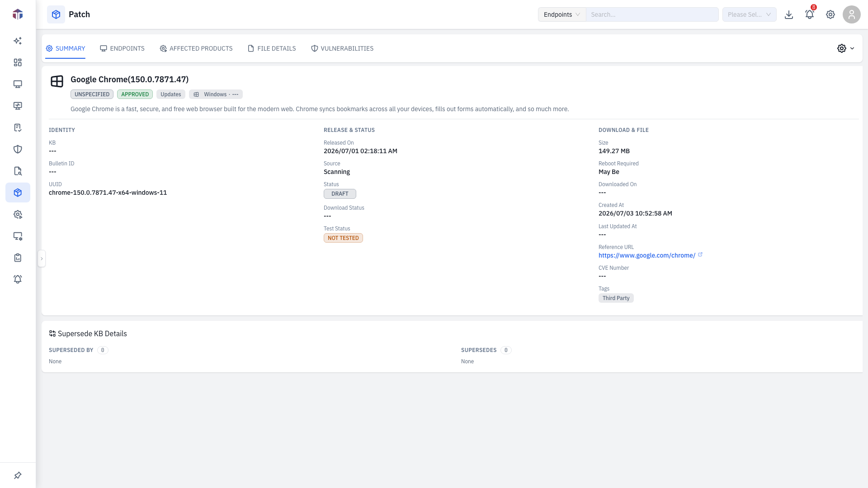Viewport: 868px width, 488px height.
Task: Click the Third Party tag
Action: (616, 298)
